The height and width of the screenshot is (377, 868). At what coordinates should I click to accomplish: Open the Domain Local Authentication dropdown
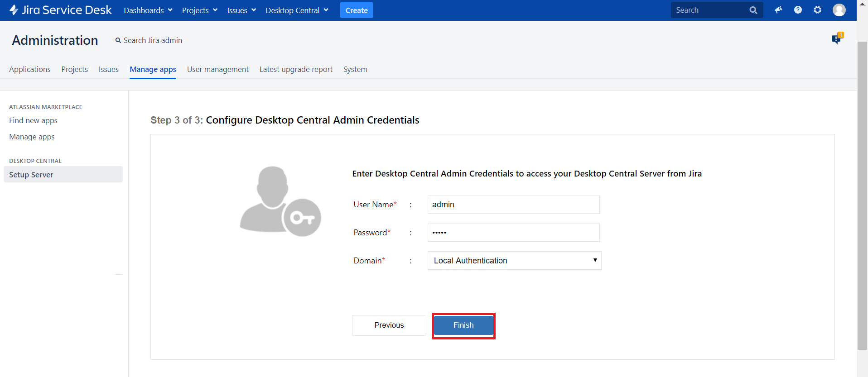[x=514, y=261]
